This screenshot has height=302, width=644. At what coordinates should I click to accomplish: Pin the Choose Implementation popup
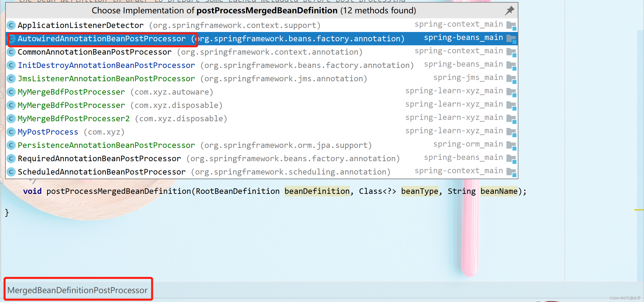[x=510, y=10]
